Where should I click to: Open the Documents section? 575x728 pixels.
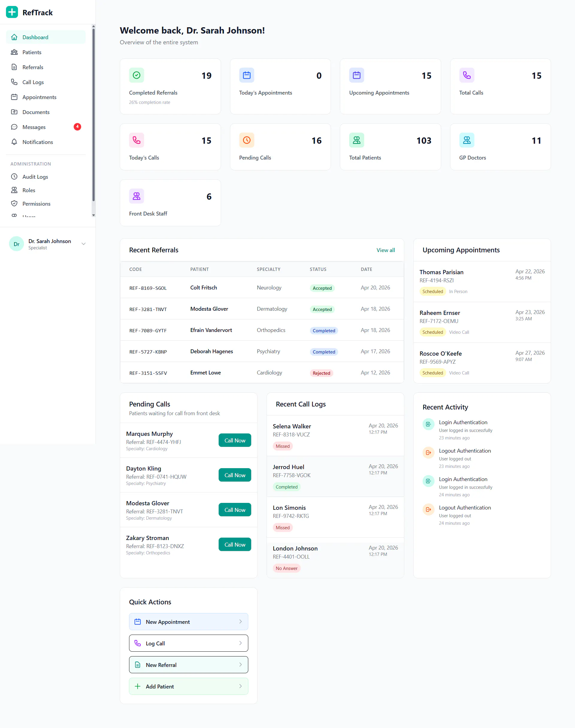tap(46, 112)
